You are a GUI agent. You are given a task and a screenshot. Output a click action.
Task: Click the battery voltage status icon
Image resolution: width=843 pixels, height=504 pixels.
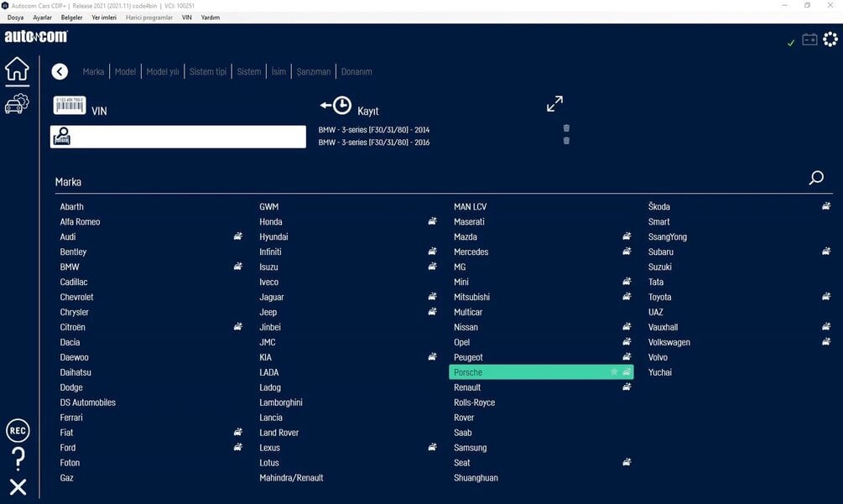pos(809,39)
